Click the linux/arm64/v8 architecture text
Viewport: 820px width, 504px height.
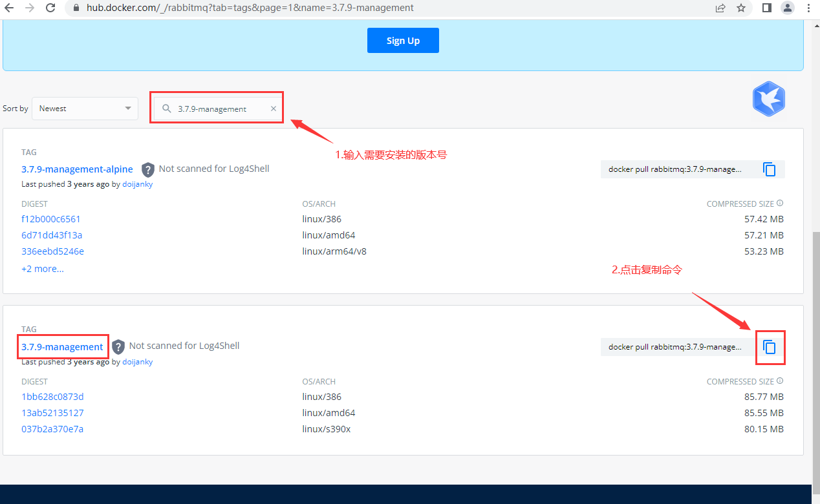[x=334, y=251]
